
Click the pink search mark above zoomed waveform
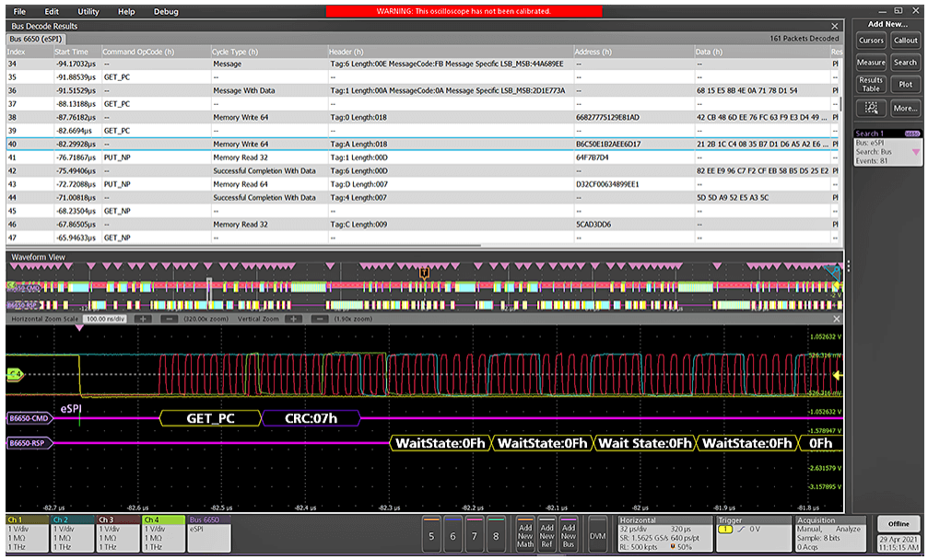point(78,328)
